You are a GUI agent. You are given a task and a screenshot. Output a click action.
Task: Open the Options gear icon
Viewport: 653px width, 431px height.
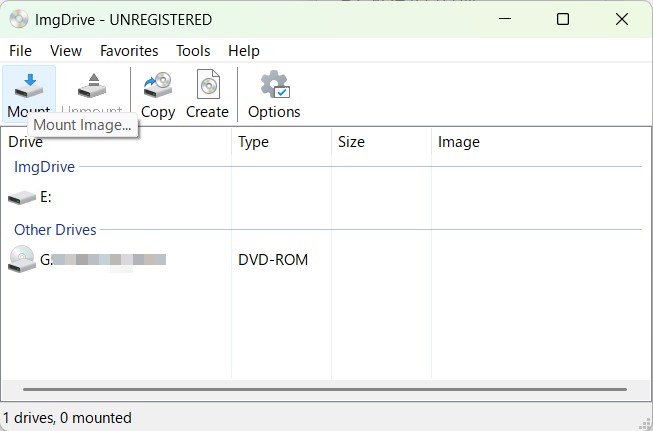274,84
